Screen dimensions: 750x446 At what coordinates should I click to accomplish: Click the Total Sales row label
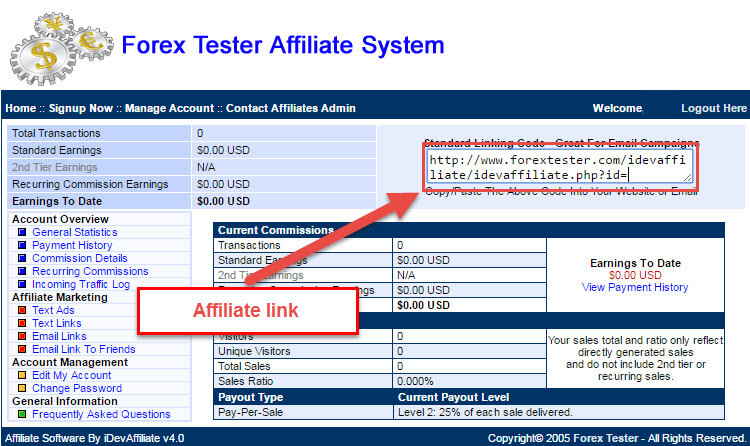(244, 366)
